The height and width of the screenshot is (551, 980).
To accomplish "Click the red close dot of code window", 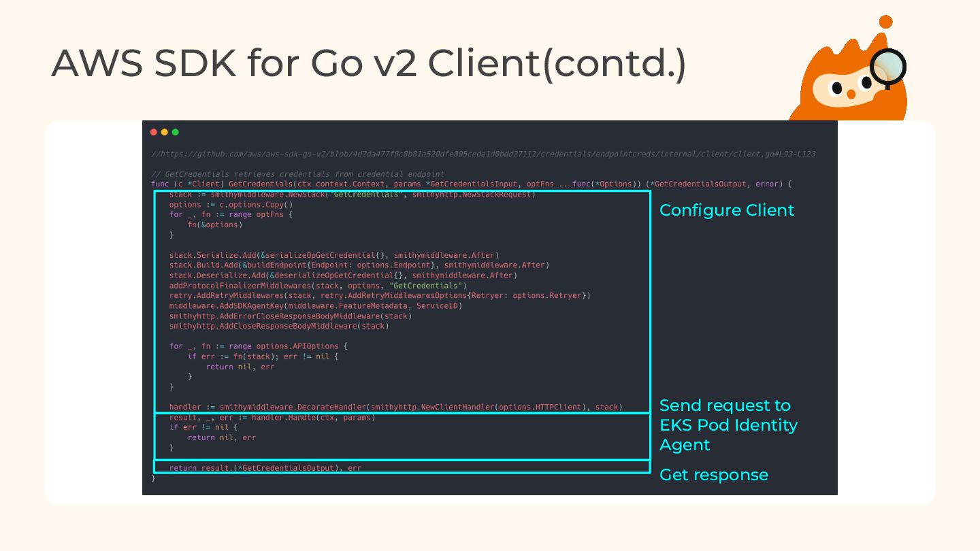I will [154, 132].
